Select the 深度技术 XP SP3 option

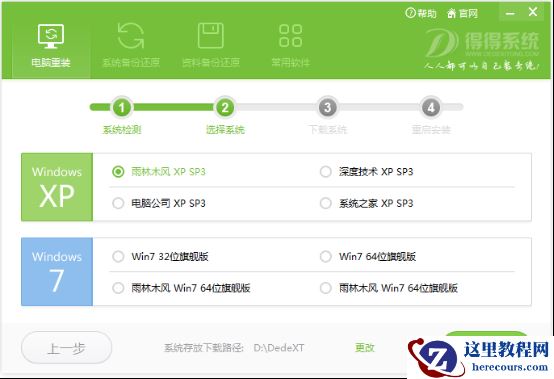[366, 172]
